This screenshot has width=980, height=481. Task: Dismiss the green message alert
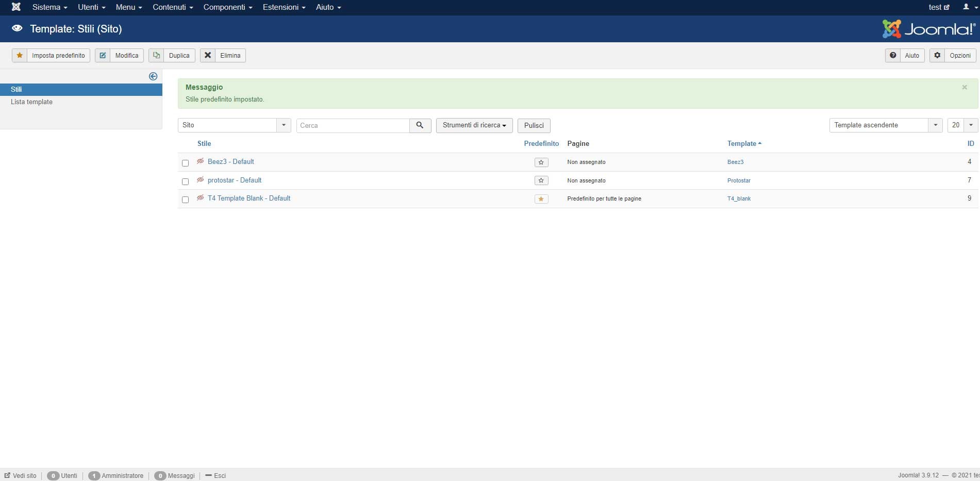964,87
